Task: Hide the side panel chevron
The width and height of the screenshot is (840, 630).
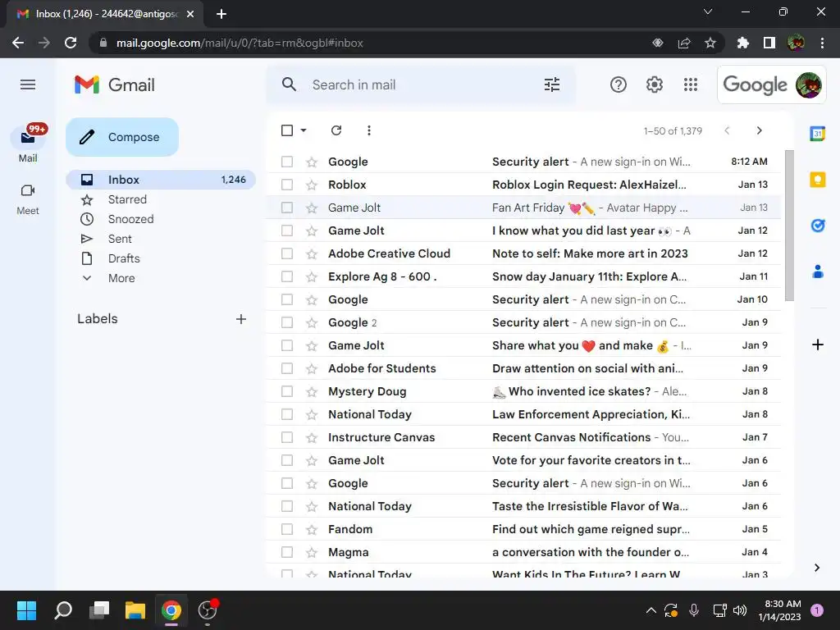Action: tap(817, 568)
